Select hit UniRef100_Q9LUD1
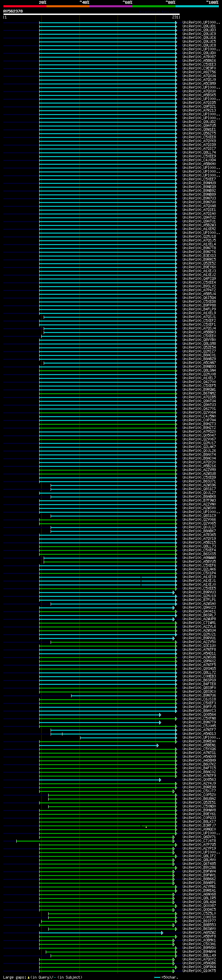 tap(199, 27)
